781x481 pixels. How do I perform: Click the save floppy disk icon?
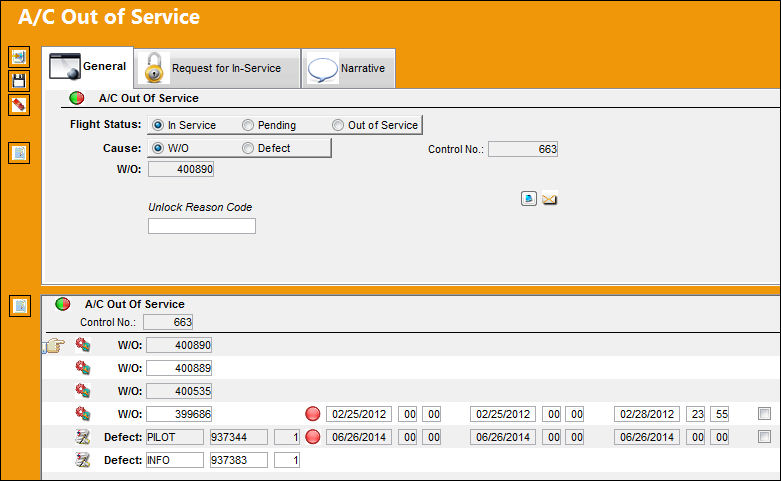(x=19, y=81)
